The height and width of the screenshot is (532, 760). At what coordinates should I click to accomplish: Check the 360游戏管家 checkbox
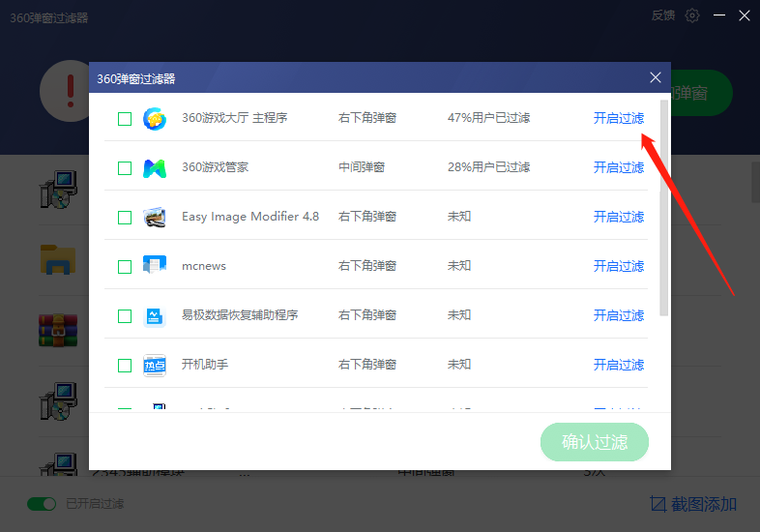pos(125,168)
